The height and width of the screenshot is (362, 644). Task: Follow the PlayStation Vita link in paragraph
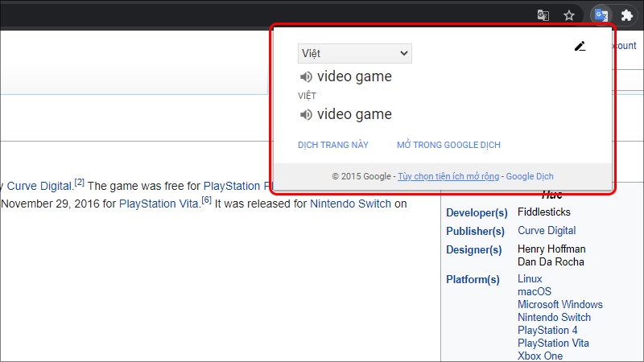click(159, 204)
